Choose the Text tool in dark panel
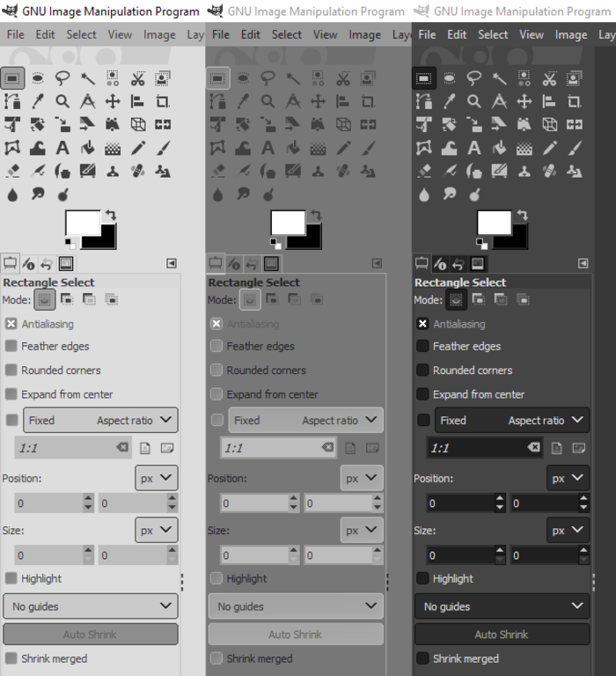This screenshot has width=616, height=676. (474, 148)
